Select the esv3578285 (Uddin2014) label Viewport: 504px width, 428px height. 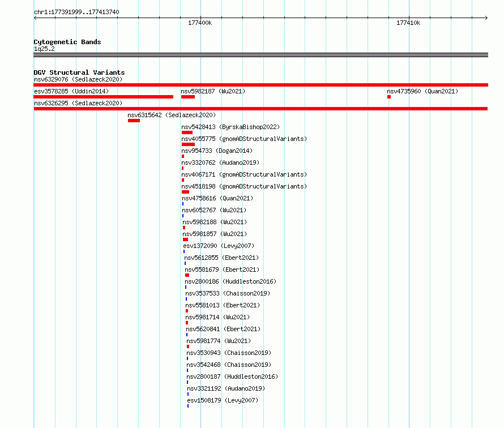[x=71, y=91]
